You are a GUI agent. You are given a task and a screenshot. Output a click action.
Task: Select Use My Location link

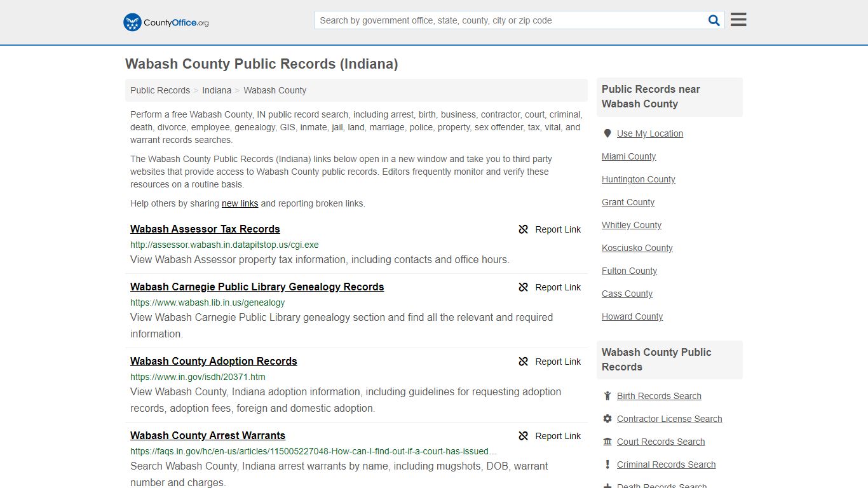[650, 133]
